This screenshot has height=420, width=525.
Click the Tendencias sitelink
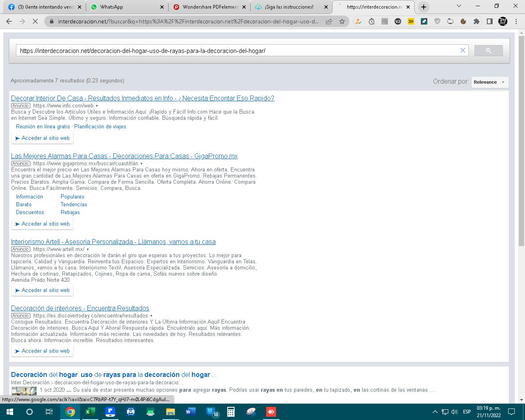pos(74,204)
